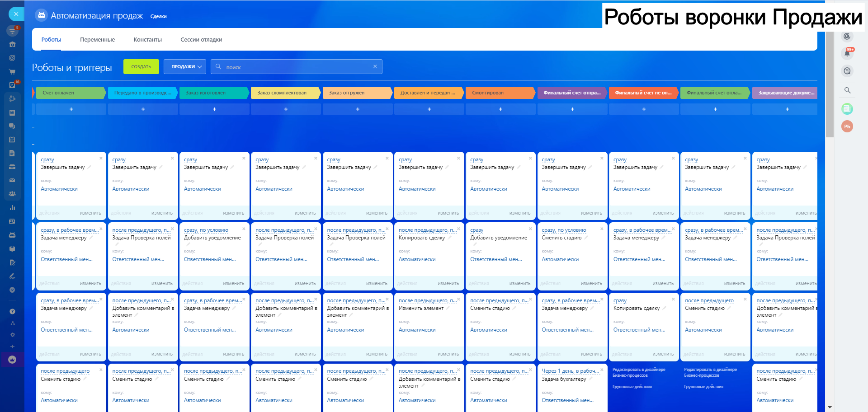Open 'Через 1 день, в рабоч...' delay link

(x=571, y=371)
